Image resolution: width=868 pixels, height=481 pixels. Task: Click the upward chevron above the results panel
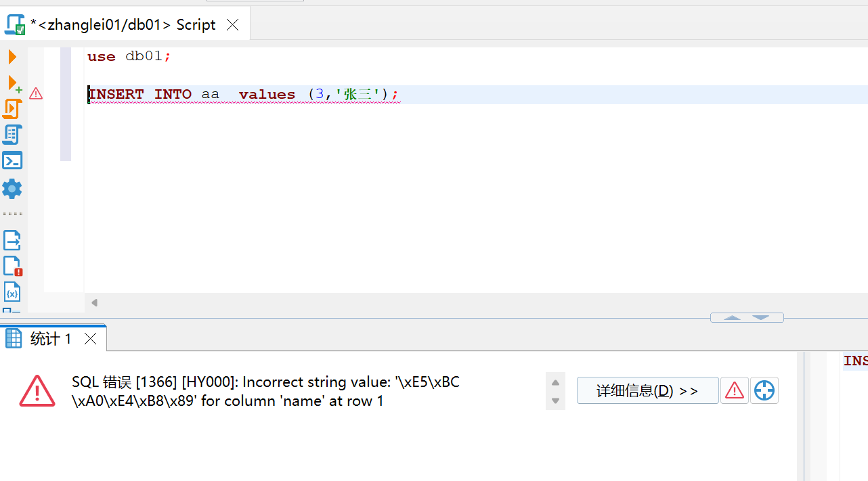point(732,317)
